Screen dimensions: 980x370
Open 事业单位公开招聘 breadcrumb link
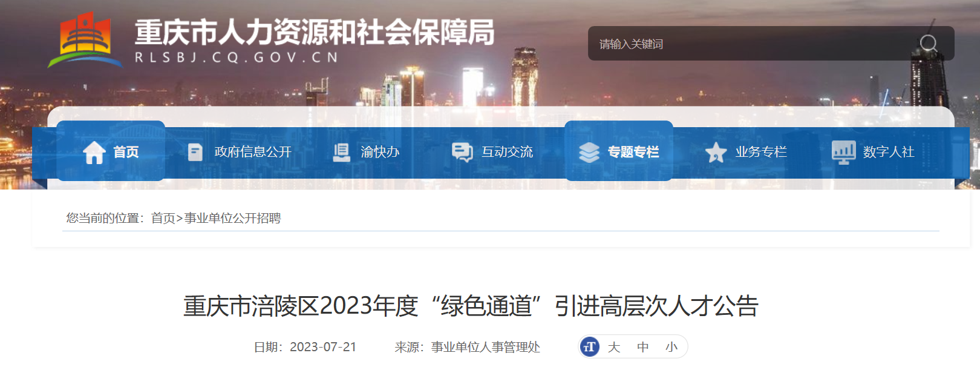pyautogui.click(x=232, y=218)
